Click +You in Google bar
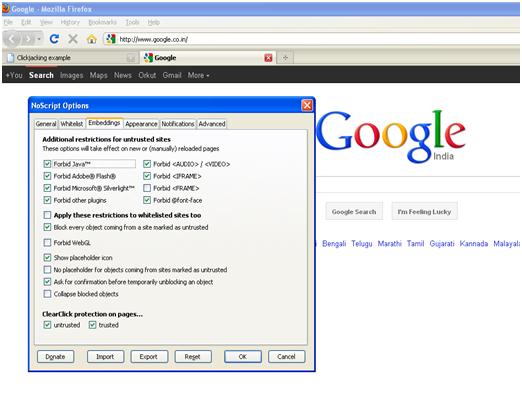The width and height of the screenshot is (522, 419). pos(14,75)
